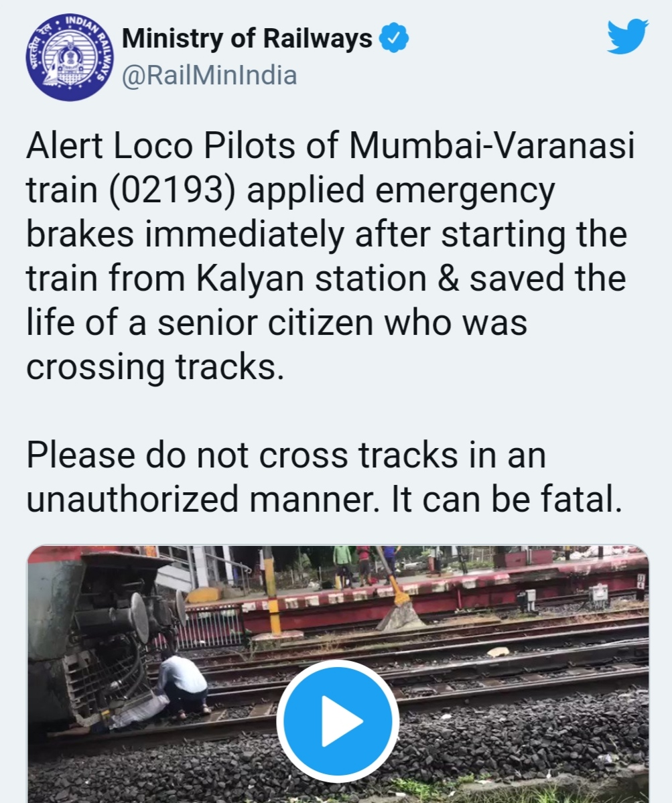Play the embedded train video
This screenshot has height=803, width=672.
tap(338, 721)
